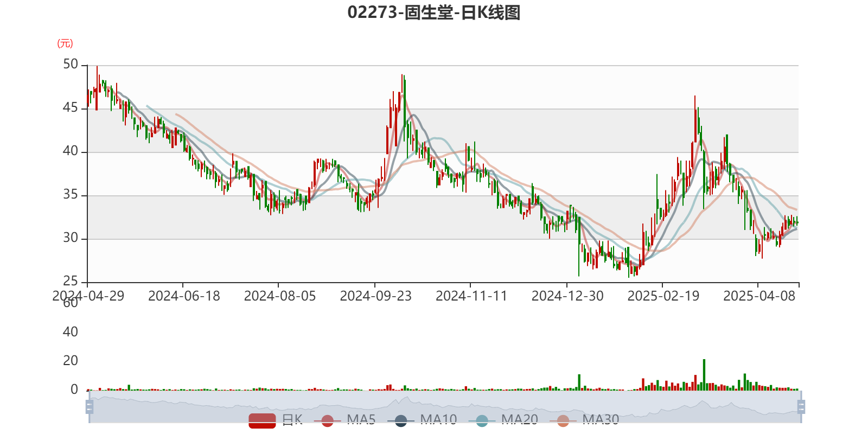Click the (元) unit label
Viewport: 868px width, 434px height.
pos(65,43)
